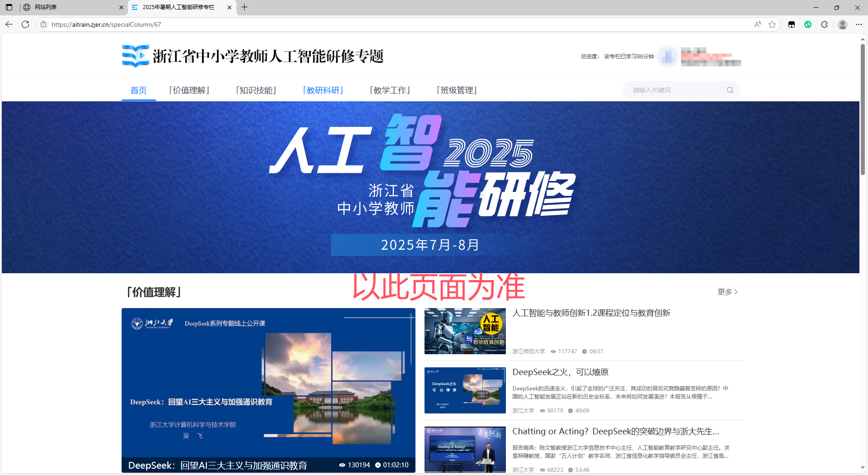Click the browser profile avatar icon

click(x=842, y=24)
